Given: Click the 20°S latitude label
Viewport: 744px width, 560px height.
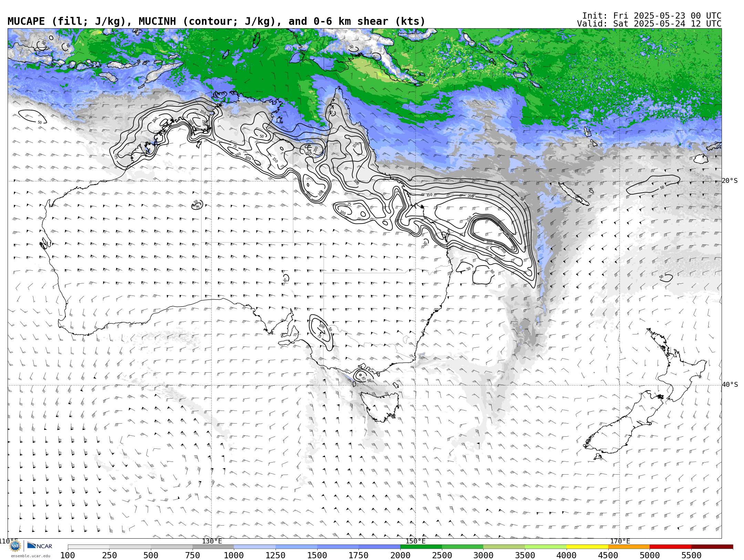Looking at the screenshot, I should point(730,181).
